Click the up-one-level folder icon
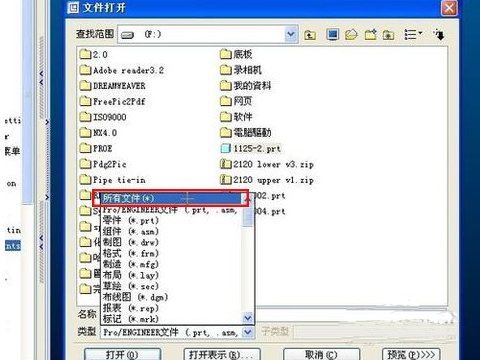Image resolution: width=480 pixels, height=360 pixels. tap(310, 34)
